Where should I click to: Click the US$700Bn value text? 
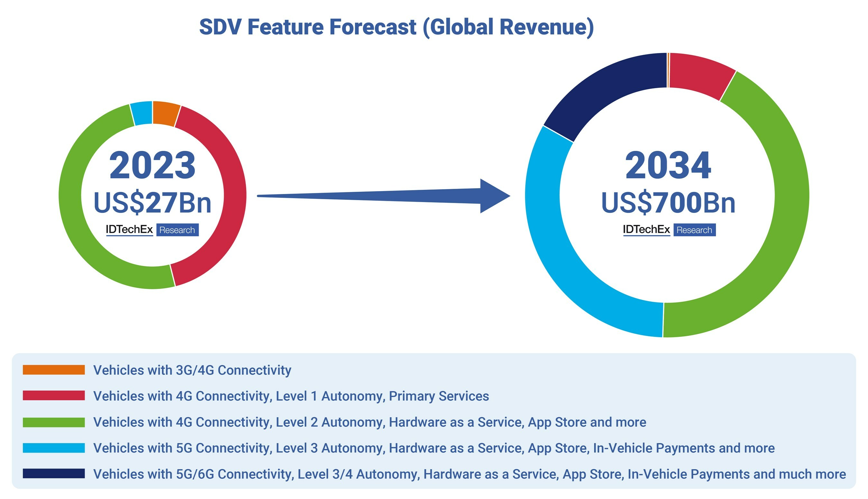pos(668,203)
